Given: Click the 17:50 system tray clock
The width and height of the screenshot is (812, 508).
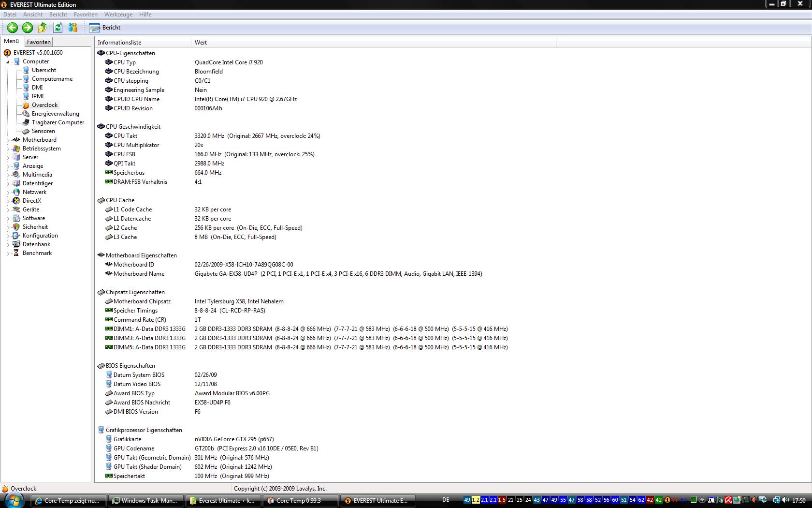Looking at the screenshot, I should point(799,500).
